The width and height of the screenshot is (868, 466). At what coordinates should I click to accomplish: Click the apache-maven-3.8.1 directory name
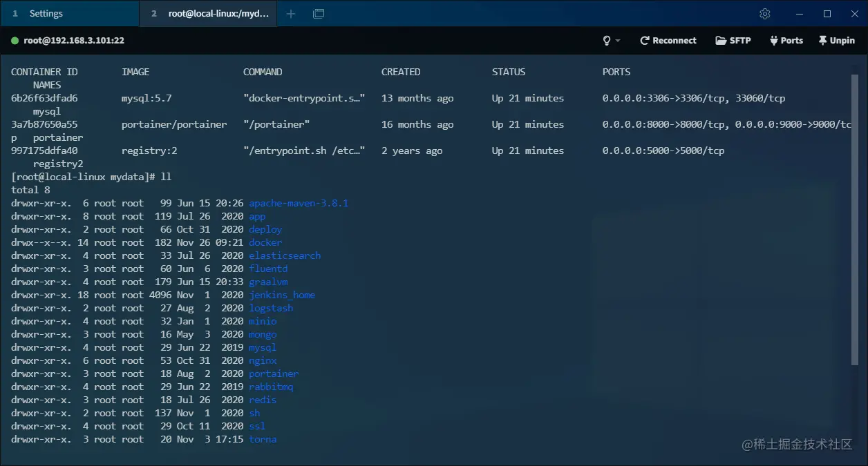click(x=299, y=203)
